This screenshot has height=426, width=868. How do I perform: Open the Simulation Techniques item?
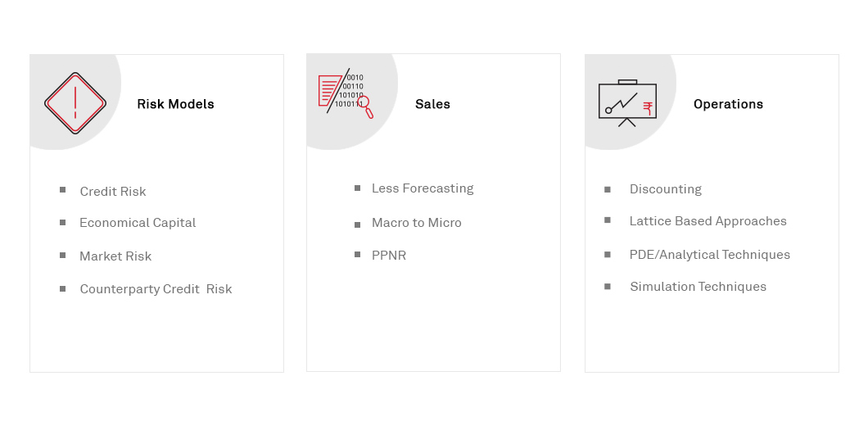click(698, 287)
